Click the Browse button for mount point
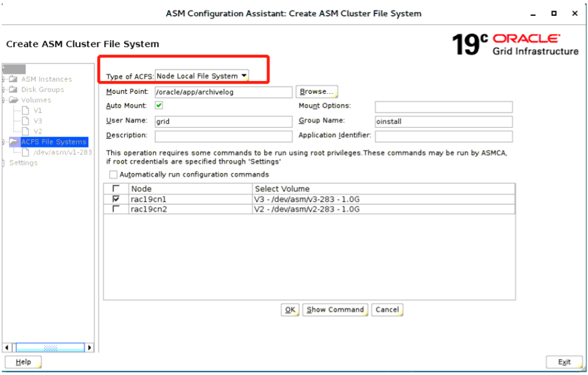 316,91
